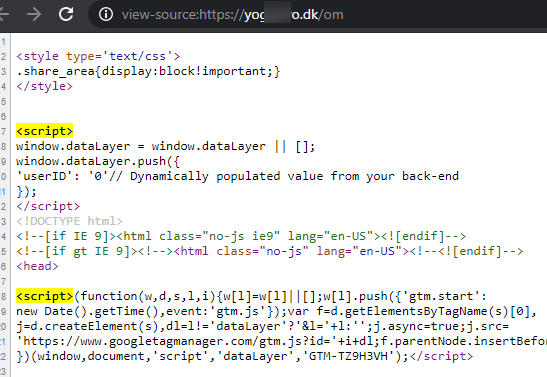Click the greyed '<!DOCTYPE html>' line
This screenshot has width=547, height=377.
click(69, 221)
